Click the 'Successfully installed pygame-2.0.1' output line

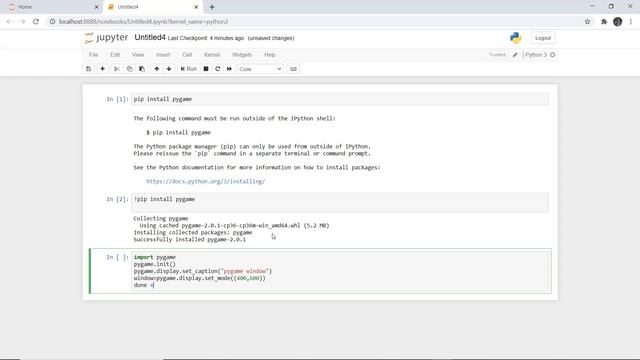[190, 240]
